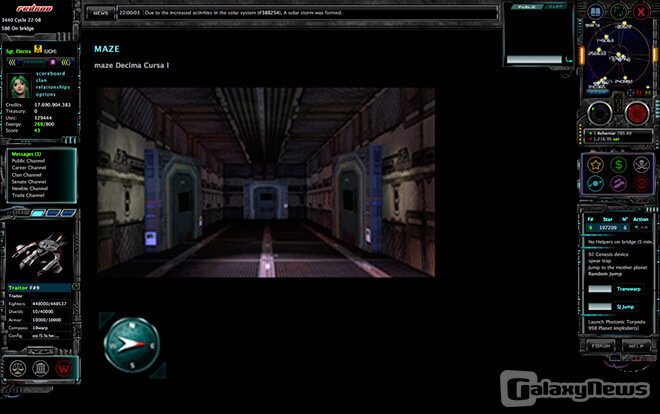Select the PUBLIC chat tab

point(526,7)
